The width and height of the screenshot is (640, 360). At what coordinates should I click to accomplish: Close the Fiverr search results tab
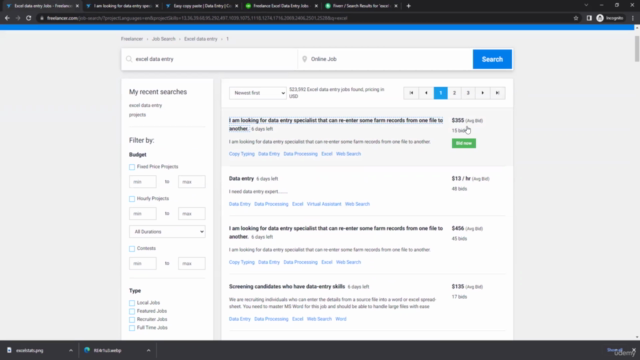point(396,6)
